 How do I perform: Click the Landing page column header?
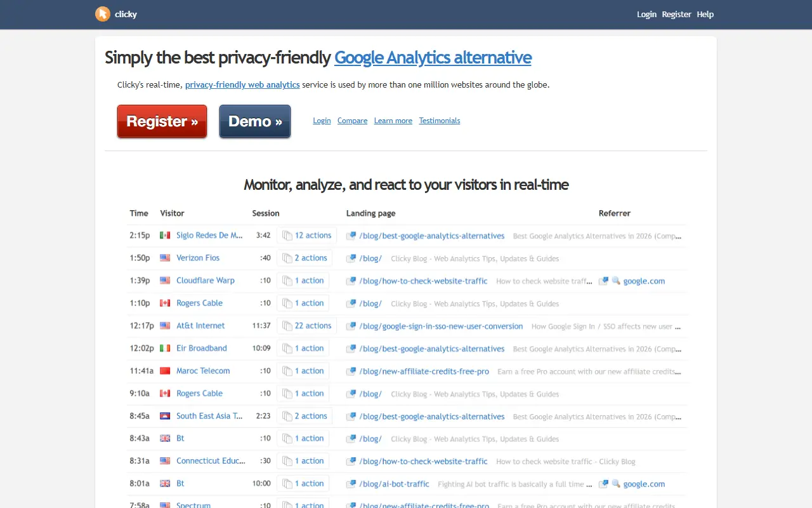pyautogui.click(x=370, y=213)
